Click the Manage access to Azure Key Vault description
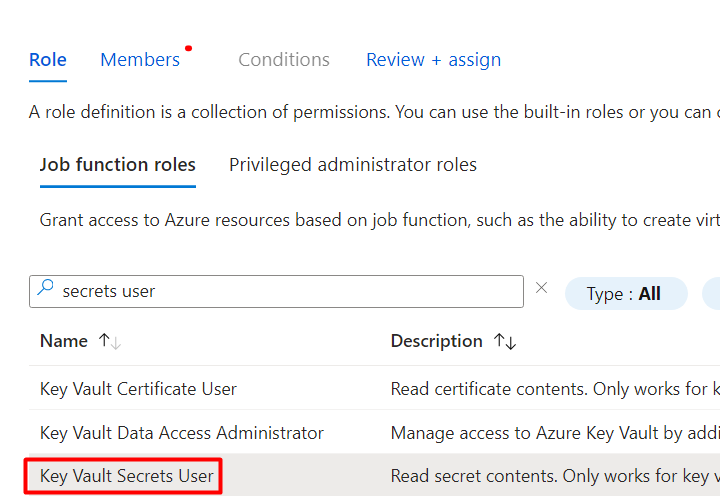The image size is (720, 497). coord(555,433)
